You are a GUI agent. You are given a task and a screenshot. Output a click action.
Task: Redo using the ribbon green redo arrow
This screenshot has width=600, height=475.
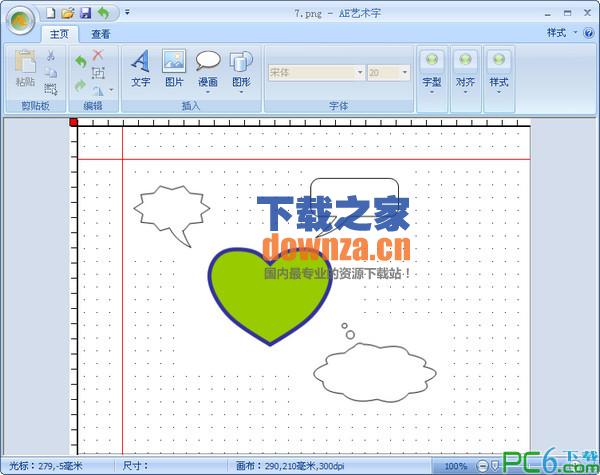80,85
